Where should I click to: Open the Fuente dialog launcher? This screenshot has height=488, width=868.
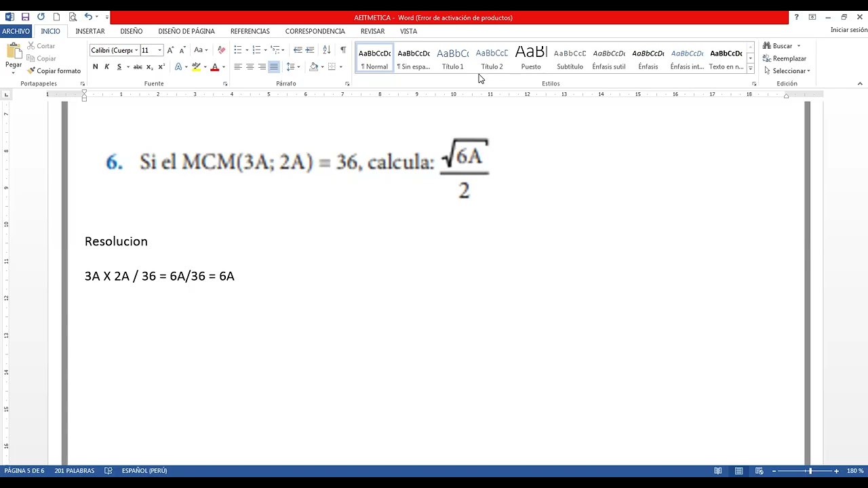tap(225, 84)
